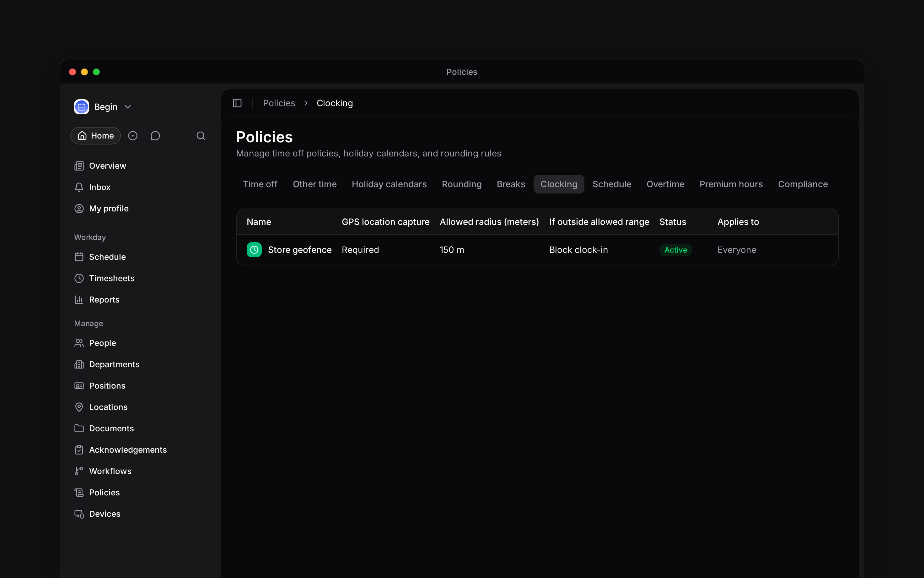Toggle the sidebar panel icon
The height and width of the screenshot is (578, 924).
tap(237, 103)
